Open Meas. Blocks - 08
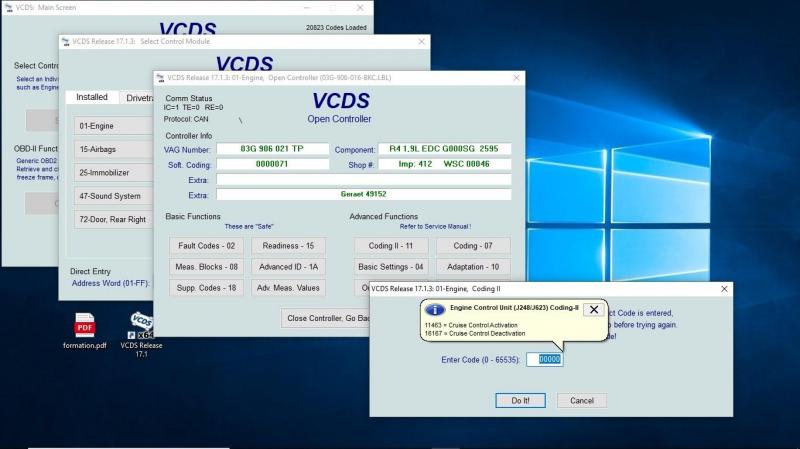 [206, 267]
